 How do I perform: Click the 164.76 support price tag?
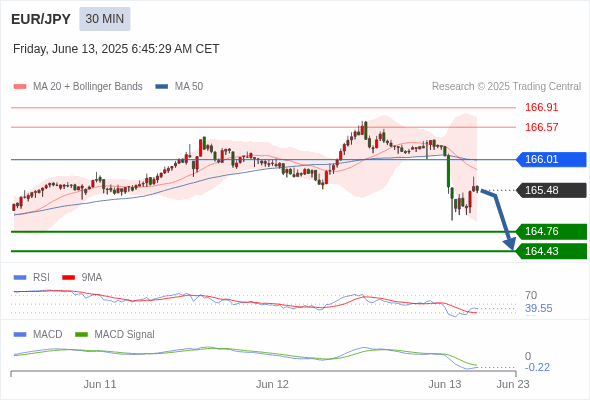click(x=551, y=231)
